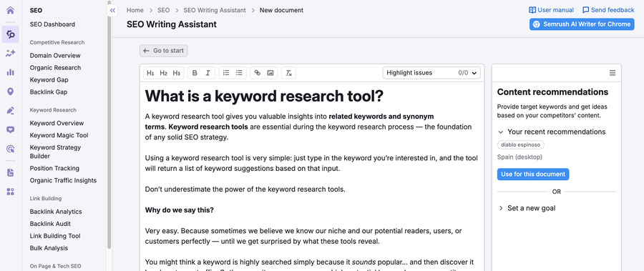Screen dimensions: 644x271
Task: Open the Local location pin rail icon
Action: click(x=10, y=91)
